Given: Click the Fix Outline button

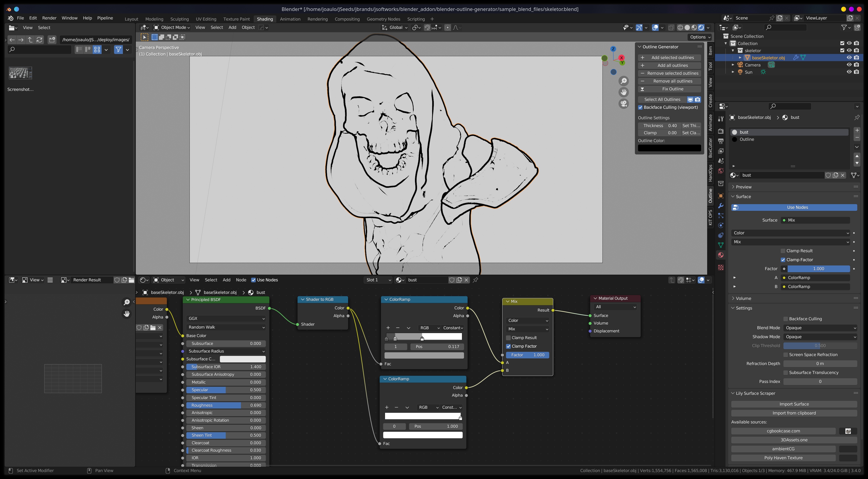Looking at the screenshot, I should 669,89.
